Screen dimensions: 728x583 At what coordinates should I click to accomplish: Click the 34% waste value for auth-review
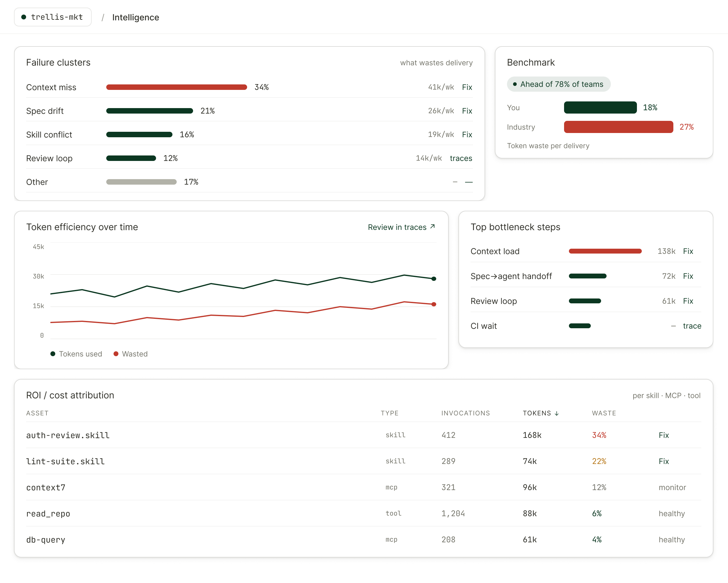599,435
